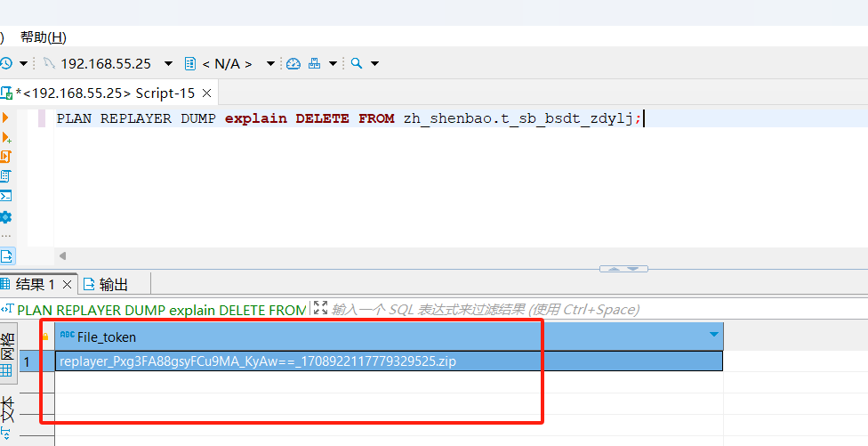
Task: Click the green PLAN REPLAYER DUMP query label
Action: point(162,310)
